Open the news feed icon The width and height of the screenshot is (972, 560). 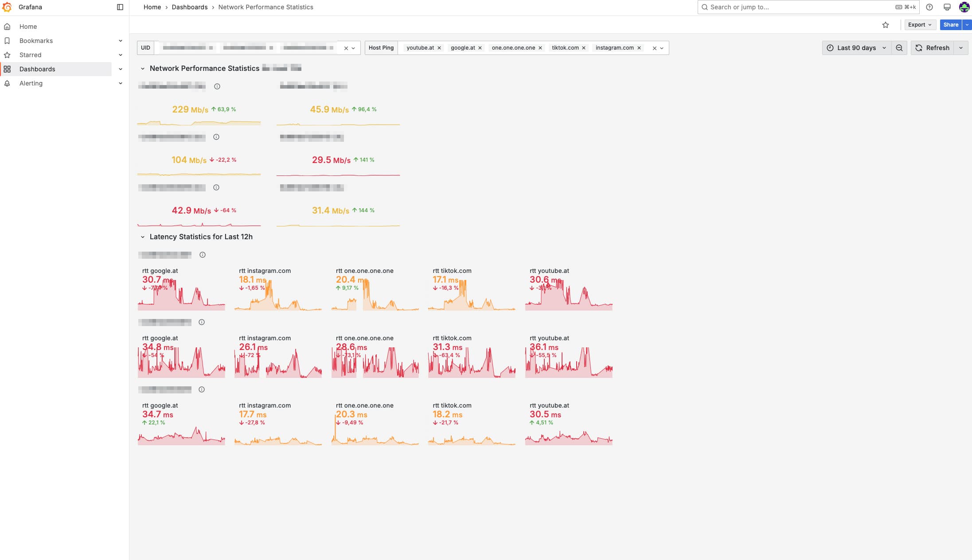(947, 7)
